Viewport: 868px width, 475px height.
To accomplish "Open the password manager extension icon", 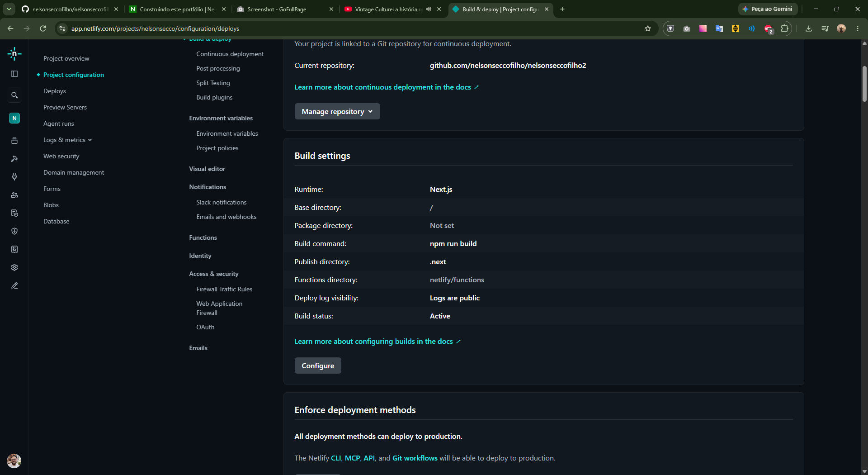I will click(x=671, y=28).
